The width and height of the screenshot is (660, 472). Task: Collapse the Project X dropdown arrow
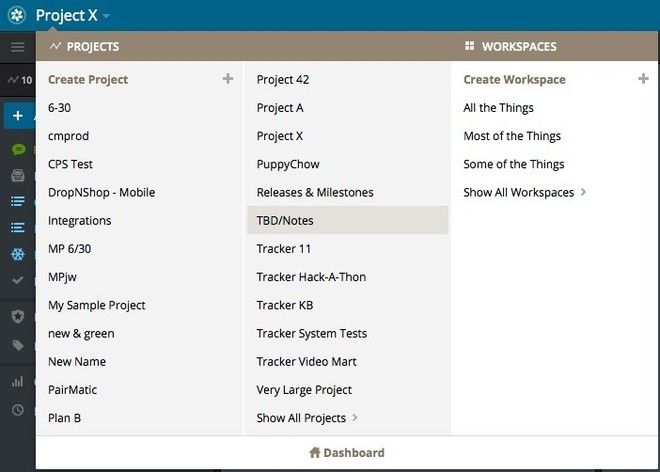[x=106, y=16]
